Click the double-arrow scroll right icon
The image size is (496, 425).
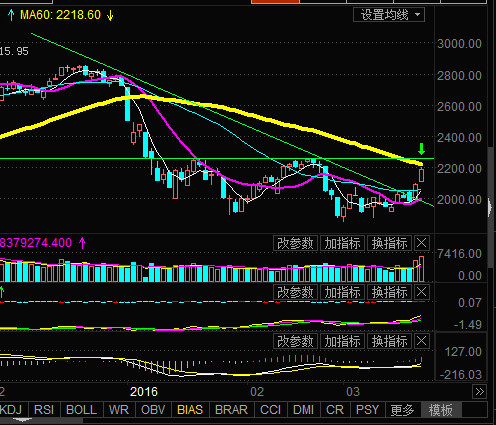point(479,391)
